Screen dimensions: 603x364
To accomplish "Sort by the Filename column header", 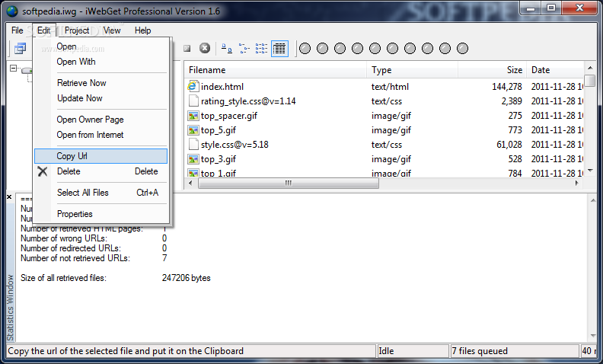I will click(276, 69).
